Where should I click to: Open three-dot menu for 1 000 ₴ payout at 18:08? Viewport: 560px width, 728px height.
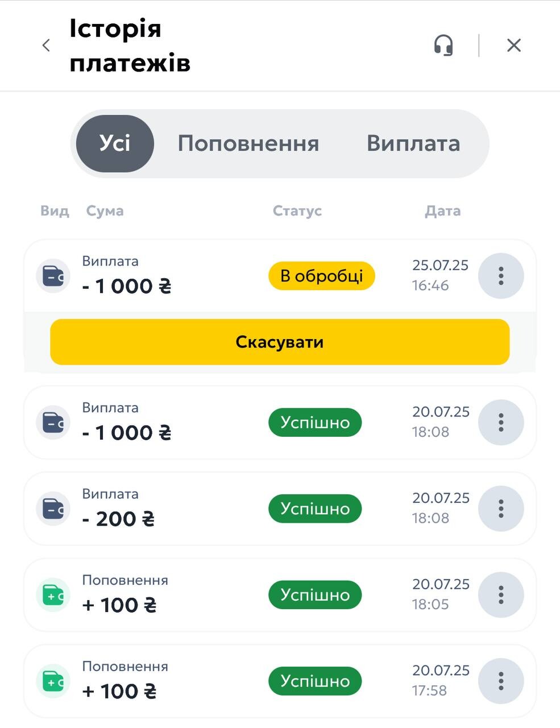pyautogui.click(x=501, y=423)
